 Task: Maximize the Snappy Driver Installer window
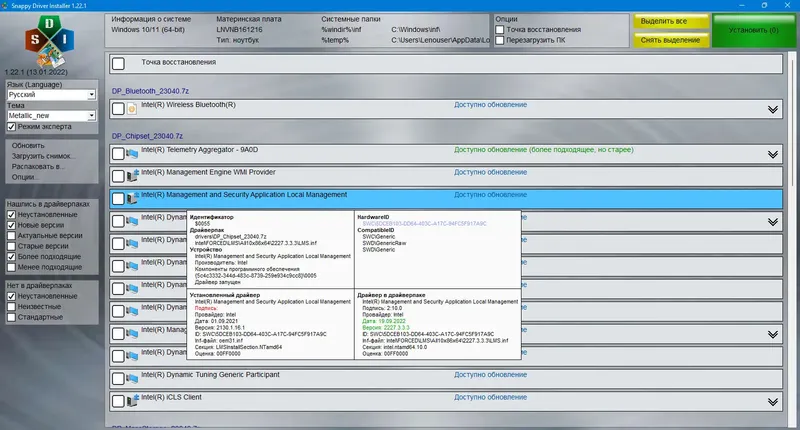pyautogui.click(x=764, y=5)
